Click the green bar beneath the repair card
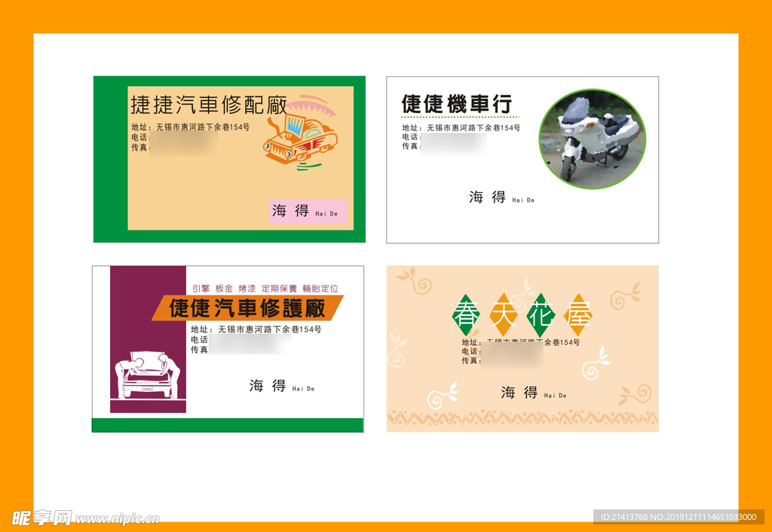The width and height of the screenshot is (772, 532). point(228,425)
